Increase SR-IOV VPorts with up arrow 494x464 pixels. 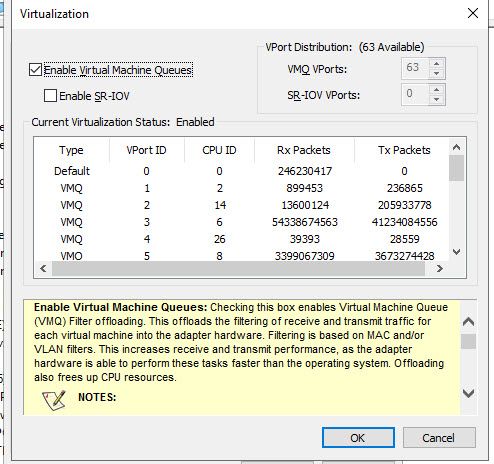(437, 89)
